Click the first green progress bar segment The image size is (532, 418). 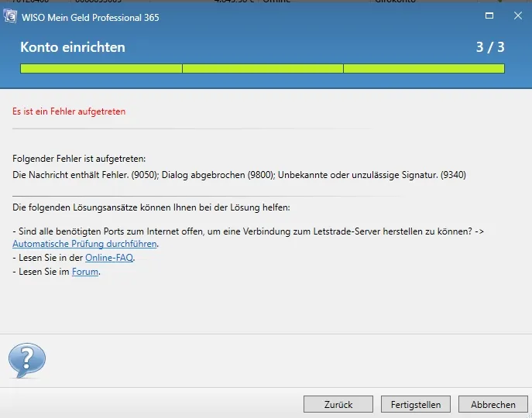click(101, 68)
